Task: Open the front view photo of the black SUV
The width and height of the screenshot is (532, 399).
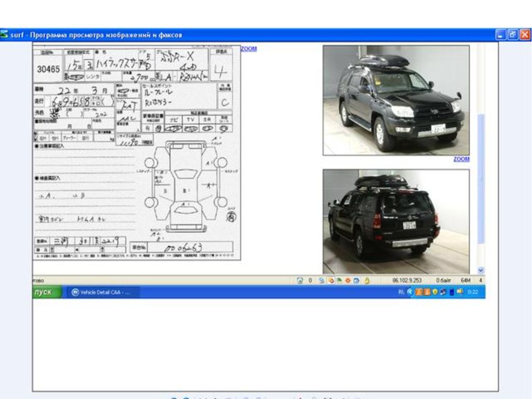Action: [396, 100]
